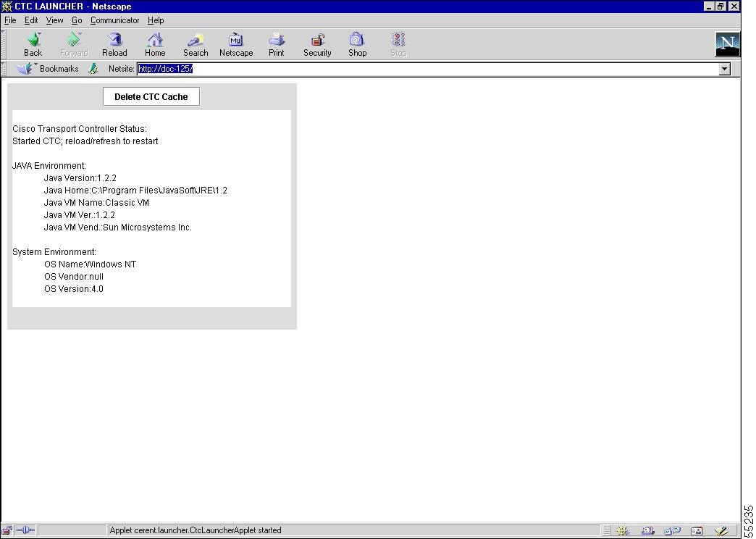756x539 pixels.
Task: Open Navigator from the component bar ship wheel
Action: [623, 531]
